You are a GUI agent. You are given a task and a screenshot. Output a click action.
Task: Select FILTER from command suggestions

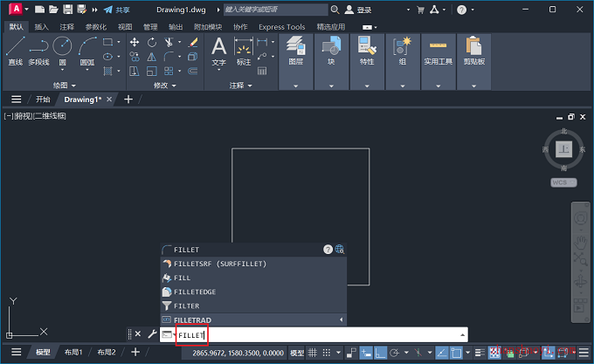click(x=253, y=306)
